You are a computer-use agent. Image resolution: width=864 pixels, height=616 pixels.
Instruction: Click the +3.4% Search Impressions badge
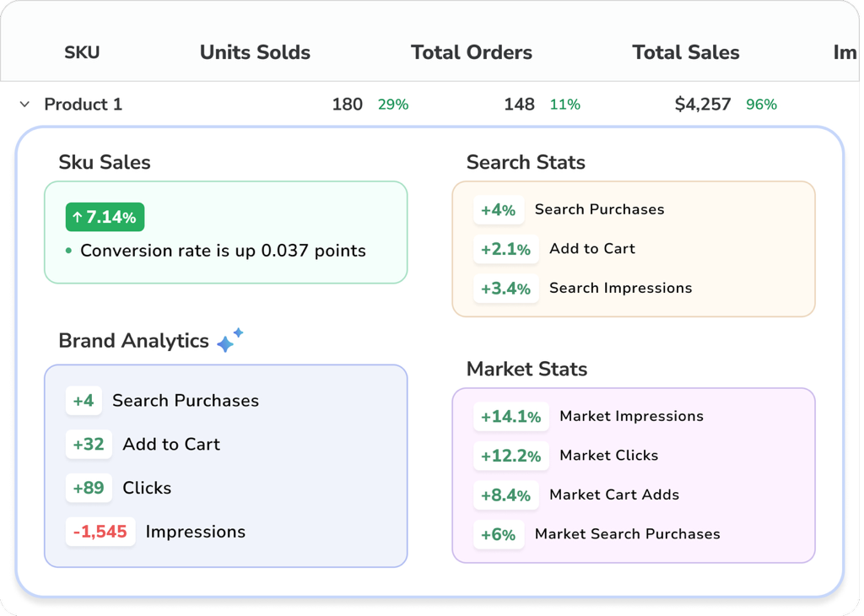(x=506, y=288)
